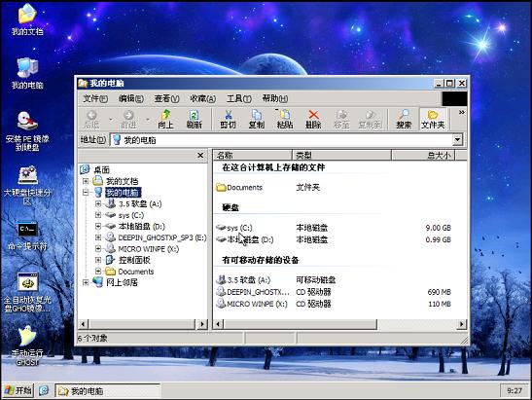This screenshot has height=400, width=532.
Task: Select 手动运行 GHOST desktop icon
Action: tap(27, 345)
